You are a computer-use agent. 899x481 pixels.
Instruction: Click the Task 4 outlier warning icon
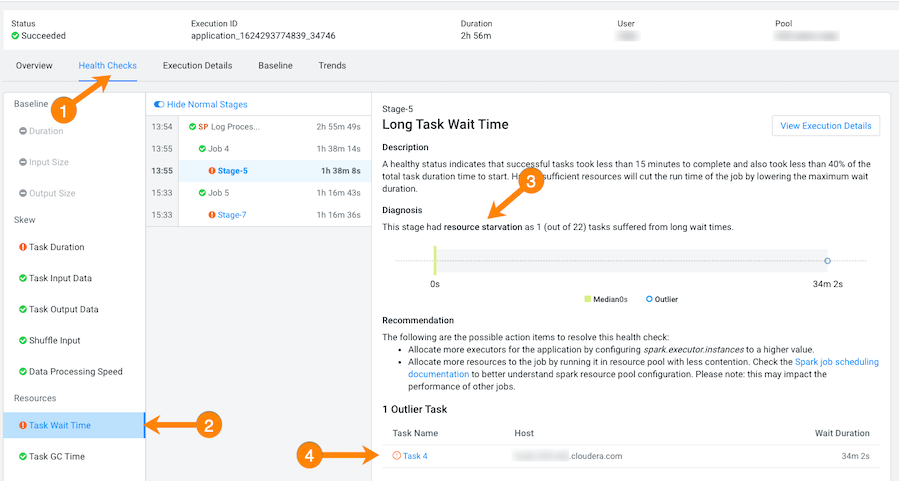pos(396,456)
